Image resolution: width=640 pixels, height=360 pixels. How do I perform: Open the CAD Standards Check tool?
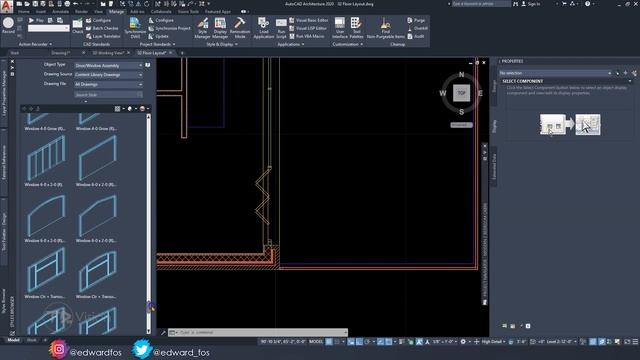point(77,27)
